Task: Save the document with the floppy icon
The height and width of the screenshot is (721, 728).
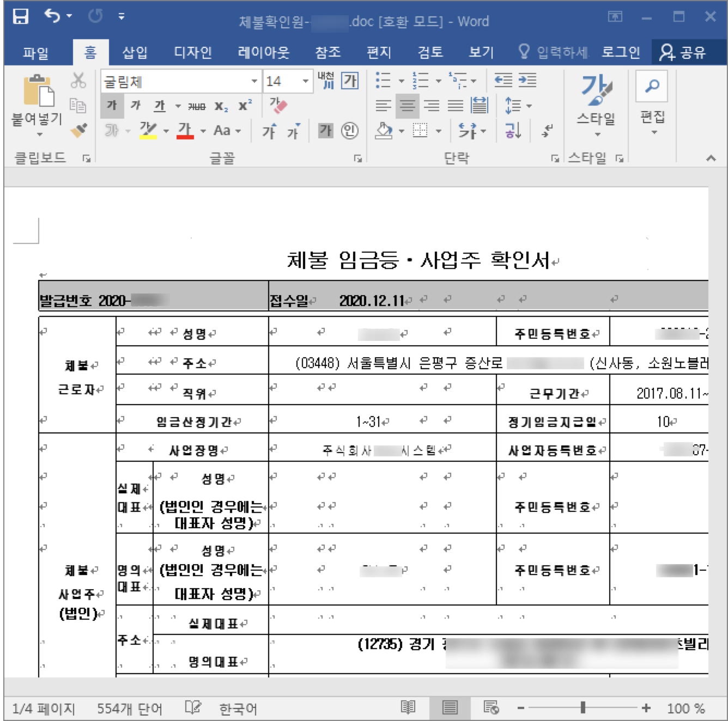Action: point(20,16)
